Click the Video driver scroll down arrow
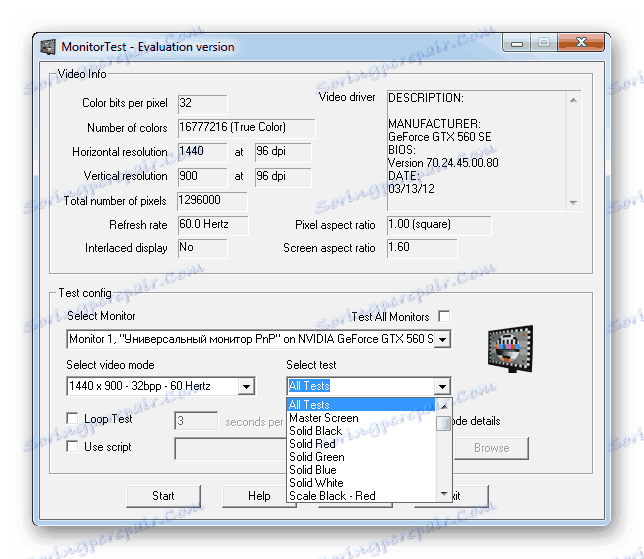Screen dimensions: 644x559 pos(573,202)
